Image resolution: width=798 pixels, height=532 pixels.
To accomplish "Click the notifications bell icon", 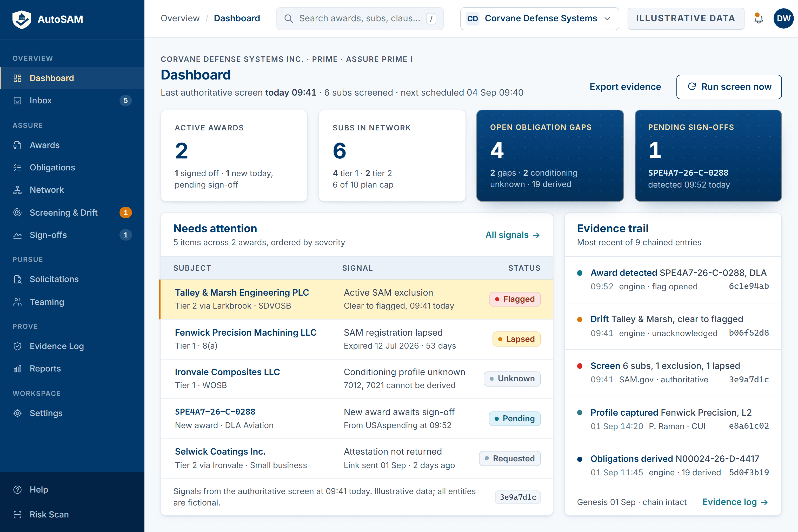I will pos(758,18).
